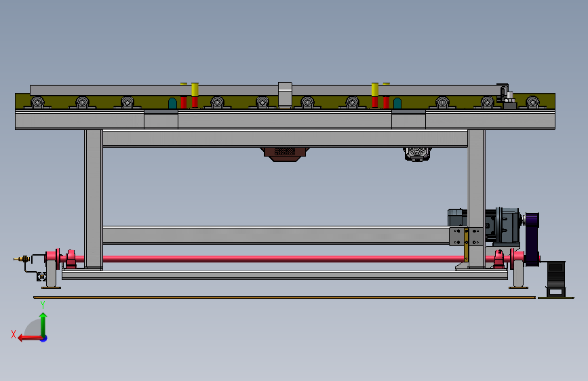
Task: Click the green Y axis arrow of the triad
Action: (43, 324)
